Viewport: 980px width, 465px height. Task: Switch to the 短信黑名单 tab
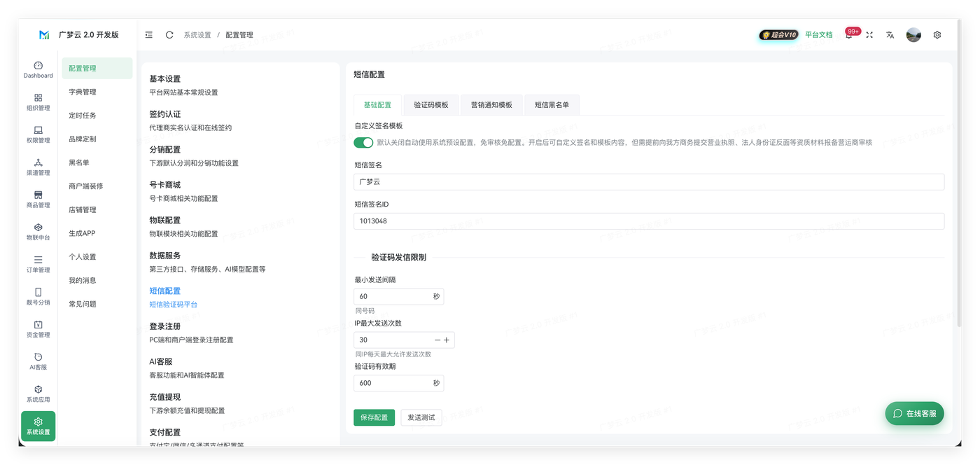(x=552, y=105)
